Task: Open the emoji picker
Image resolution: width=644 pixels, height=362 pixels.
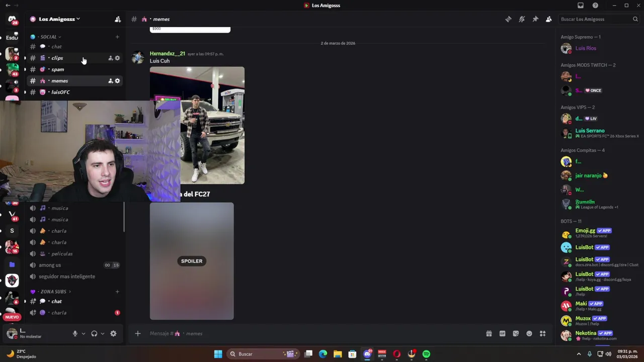Action: pyautogui.click(x=529, y=333)
